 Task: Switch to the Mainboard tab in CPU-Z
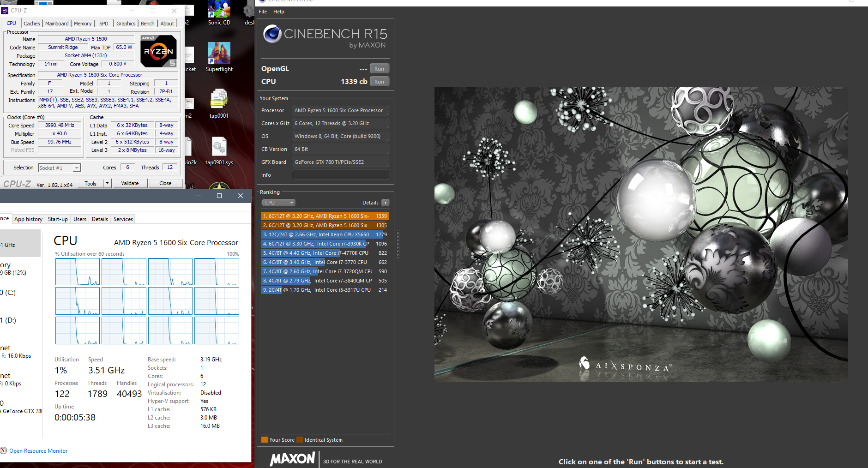(x=57, y=24)
